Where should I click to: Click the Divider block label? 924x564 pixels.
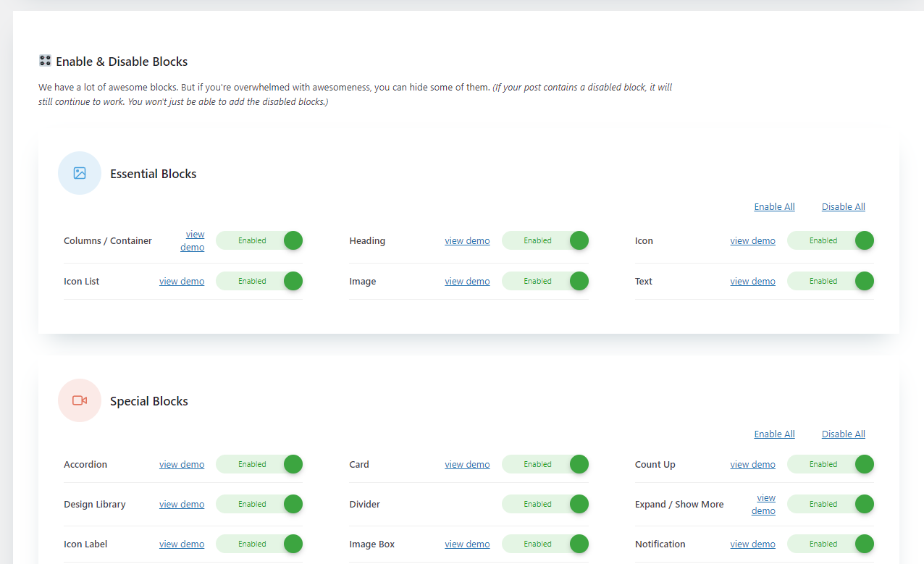point(365,504)
